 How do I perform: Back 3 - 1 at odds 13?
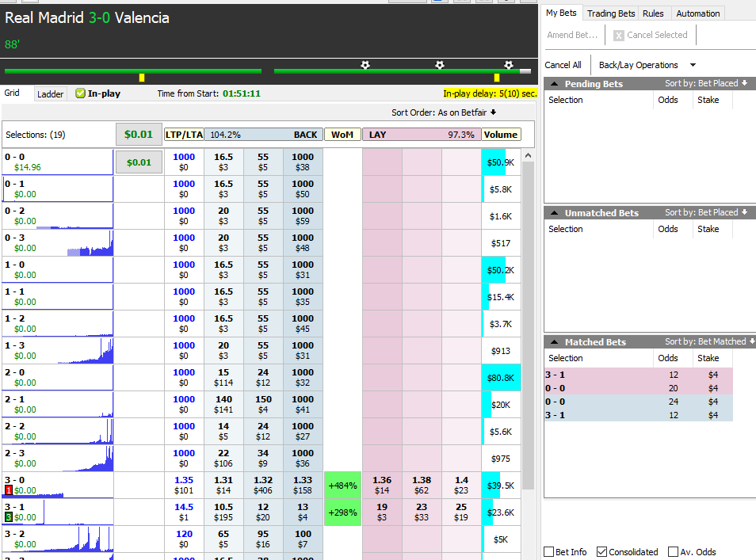click(303, 512)
